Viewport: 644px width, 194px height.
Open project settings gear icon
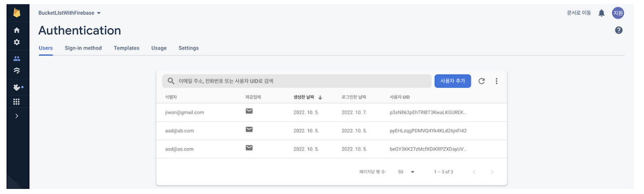point(17,42)
